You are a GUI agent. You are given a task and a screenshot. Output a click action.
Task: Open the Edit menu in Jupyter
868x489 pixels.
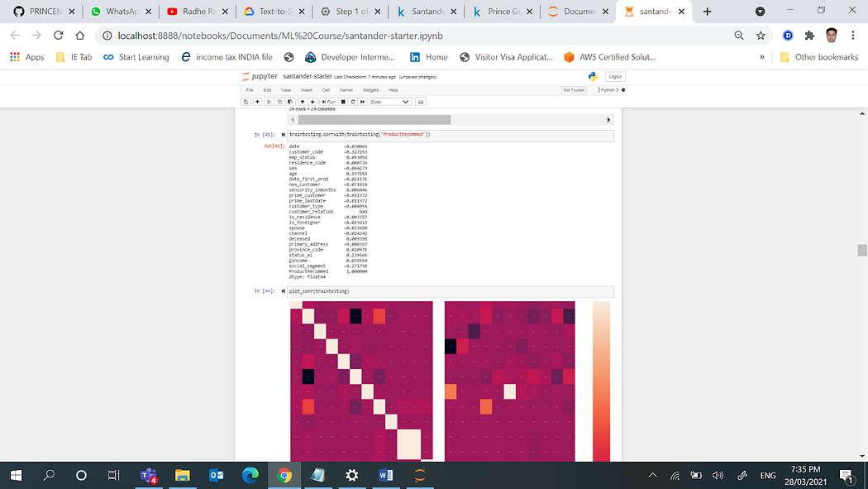click(267, 90)
